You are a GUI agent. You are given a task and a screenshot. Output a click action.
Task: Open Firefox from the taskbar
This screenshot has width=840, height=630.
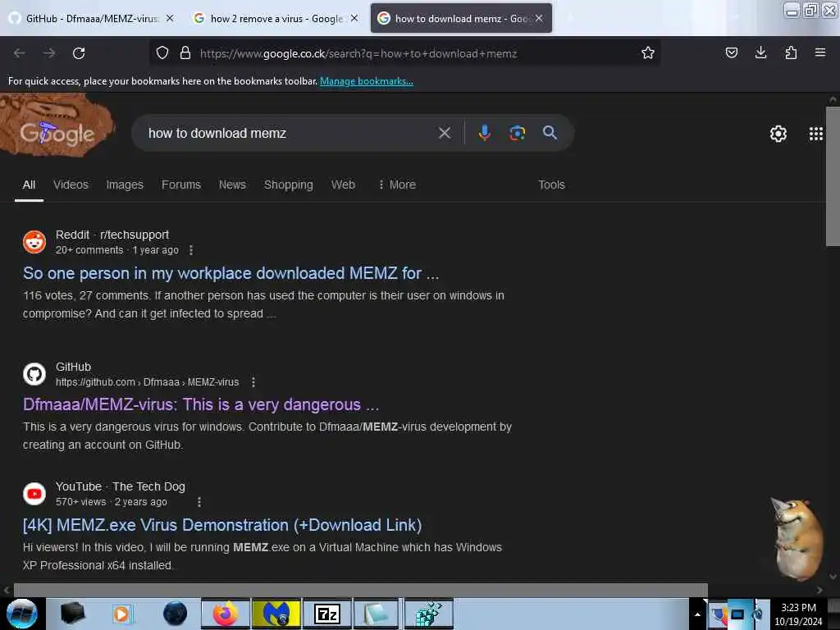(225, 614)
